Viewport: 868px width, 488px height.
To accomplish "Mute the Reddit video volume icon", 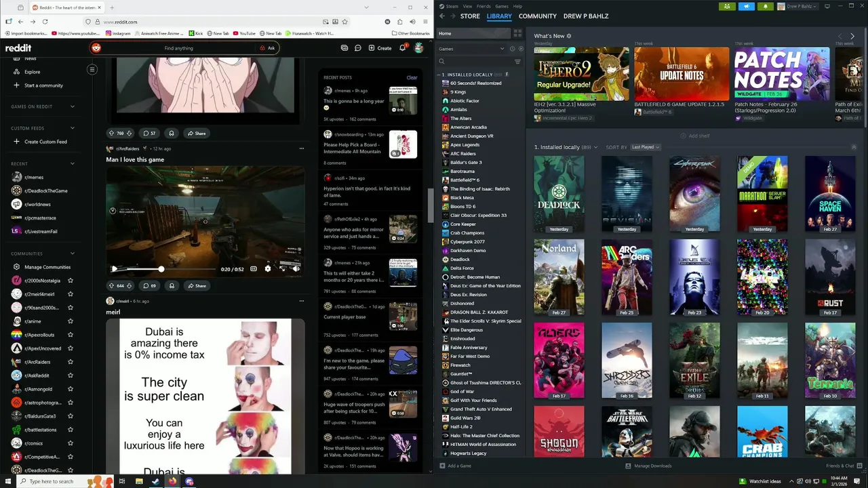I will pyautogui.click(x=296, y=269).
